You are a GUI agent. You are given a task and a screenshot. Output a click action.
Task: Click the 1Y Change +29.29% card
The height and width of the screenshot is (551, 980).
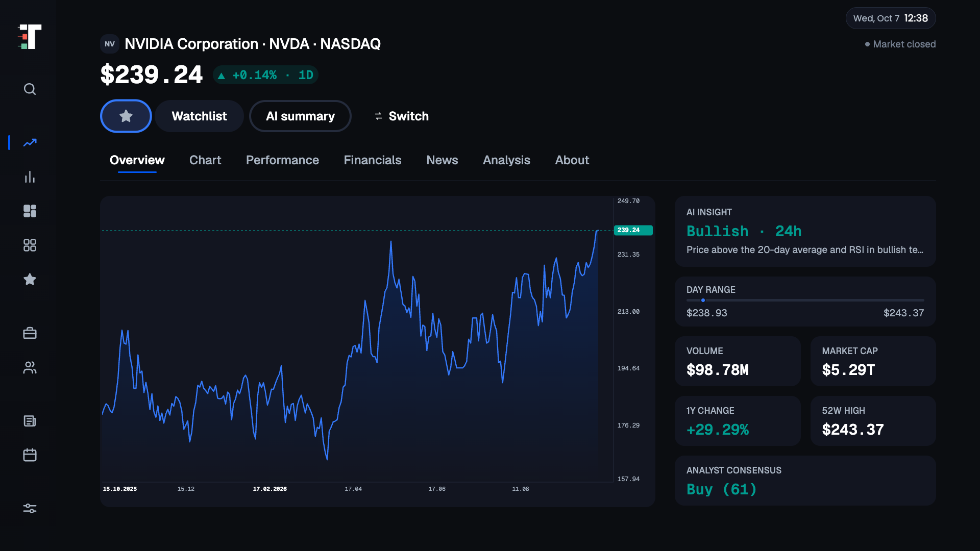[x=738, y=421]
